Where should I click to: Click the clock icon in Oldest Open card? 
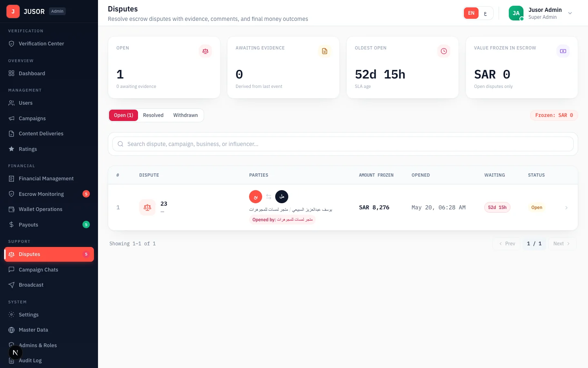[444, 51]
